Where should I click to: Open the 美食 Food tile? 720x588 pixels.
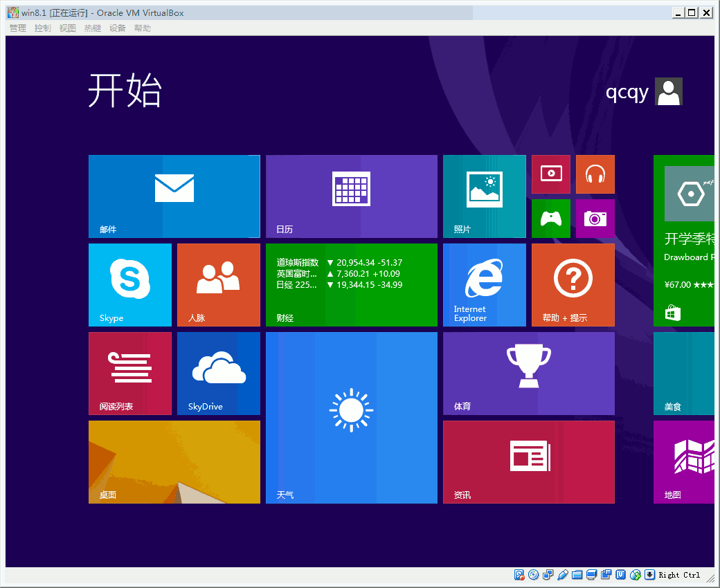pos(684,374)
